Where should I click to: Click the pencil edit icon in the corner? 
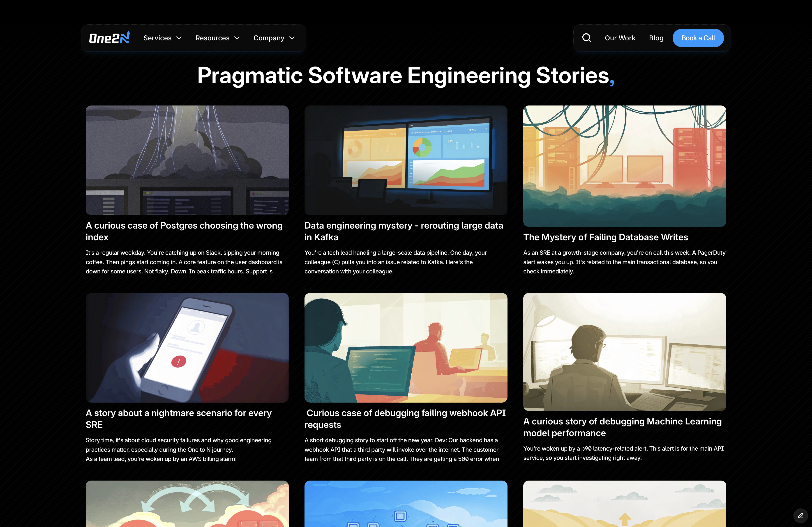click(x=800, y=516)
